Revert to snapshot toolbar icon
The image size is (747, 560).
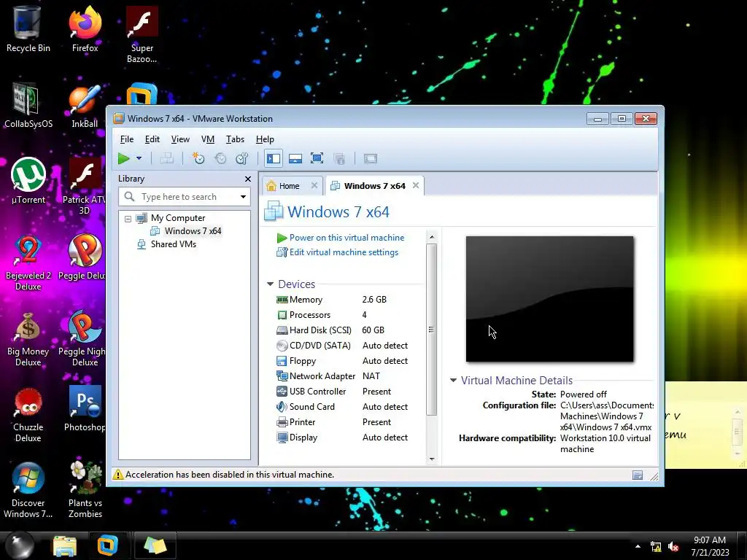(220, 158)
